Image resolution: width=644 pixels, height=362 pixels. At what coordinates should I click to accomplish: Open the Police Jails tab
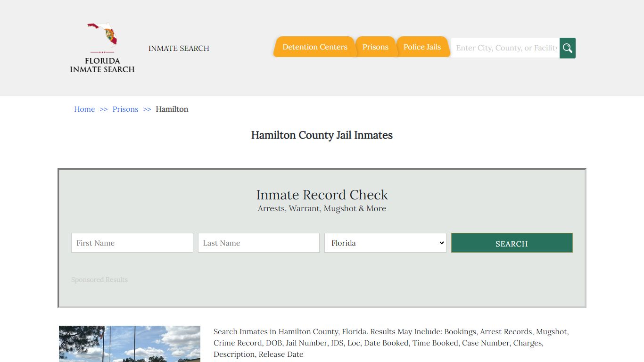click(x=422, y=47)
